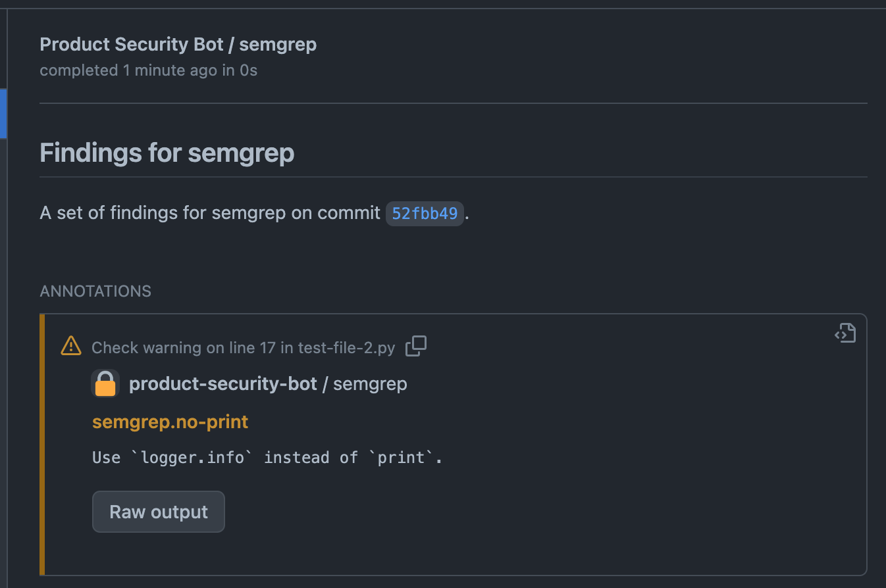Open the test-file-2.py line 17 warning link
Screen dimensions: 886x588
[x=243, y=347]
